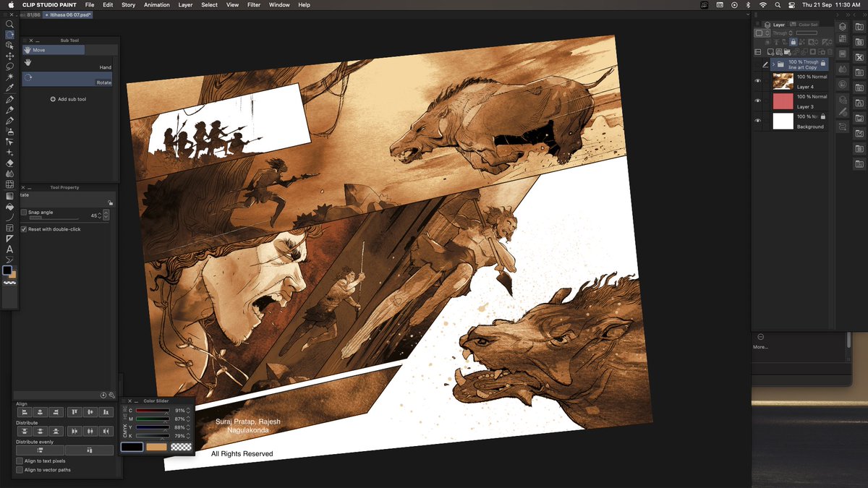The width and height of the screenshot is (868, 488).
Task: Select the Frame border panel tool
Action: pos(9,228)
